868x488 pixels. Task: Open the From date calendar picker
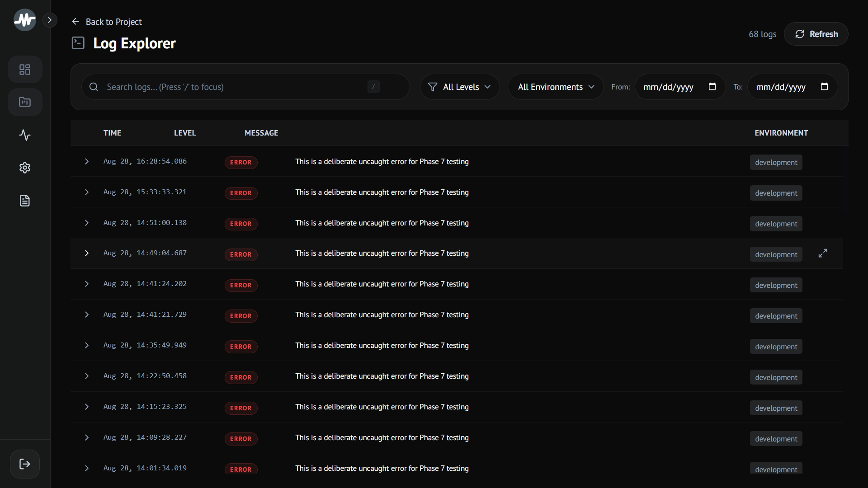click(x=712, y=86)
